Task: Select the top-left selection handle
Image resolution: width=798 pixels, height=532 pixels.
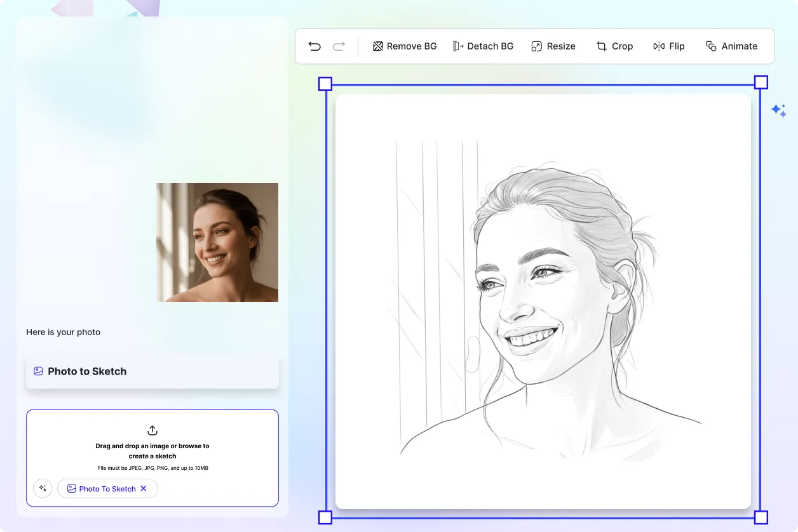Action: 325,83
